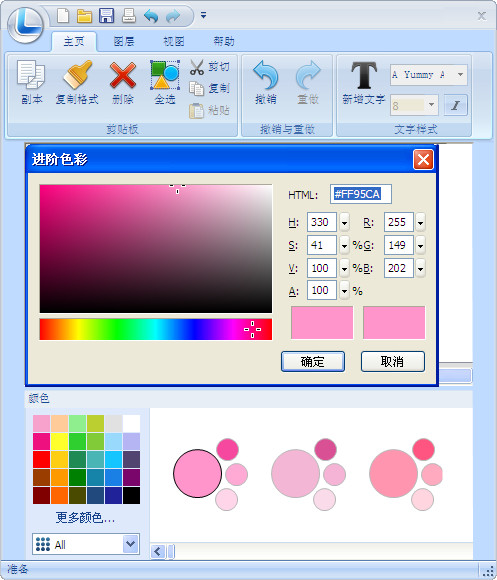Screen dimensions: 497x580
Task: Create a new document from quick toolbar
Action: click(x=63, y=16)
